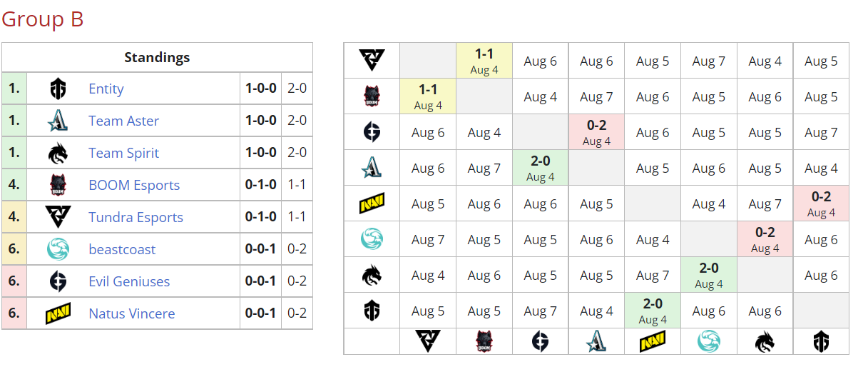Image resolution: width=868 pixels, height=372 pixels.
Task: Open the Team Spirit link in Standings
Action: pyautogui.click(x=123, y=154)
